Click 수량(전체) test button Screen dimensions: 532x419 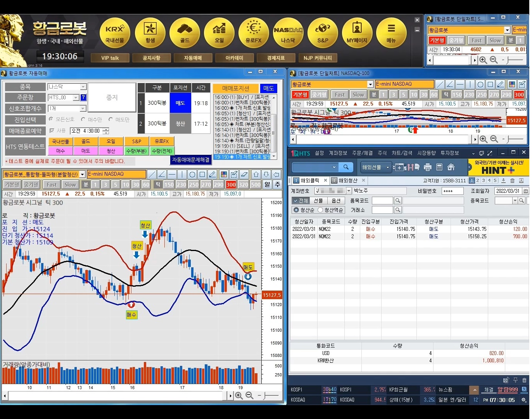click(162, 151)
